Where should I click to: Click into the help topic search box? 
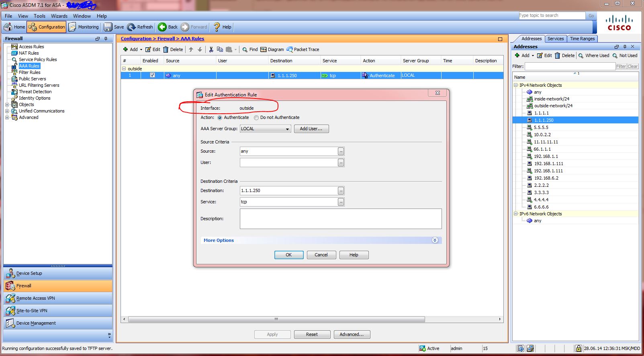(552, 15)
